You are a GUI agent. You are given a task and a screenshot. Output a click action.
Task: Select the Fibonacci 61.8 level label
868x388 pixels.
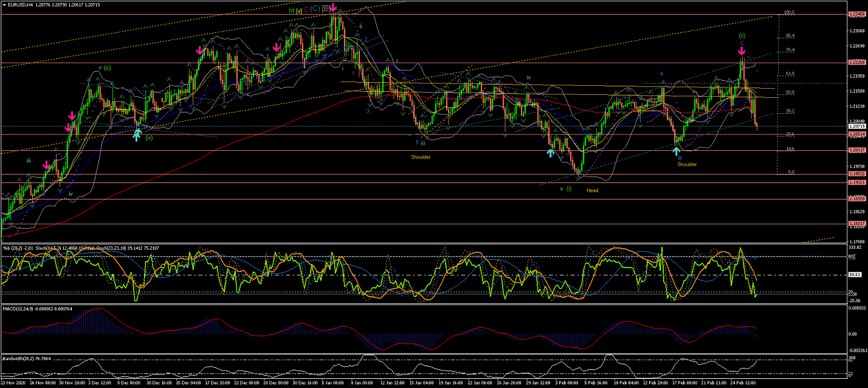(790, 74)
